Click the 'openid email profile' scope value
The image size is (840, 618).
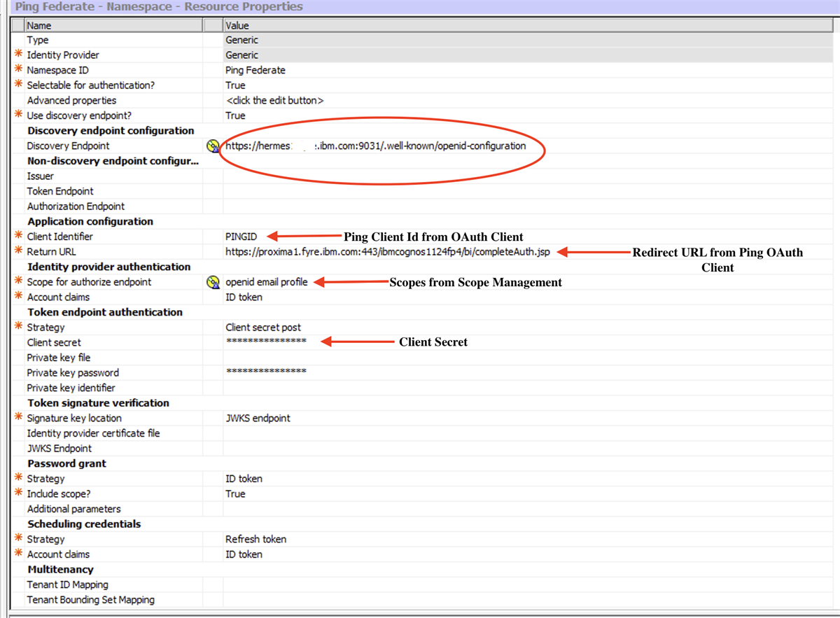(x=266, y=282)
